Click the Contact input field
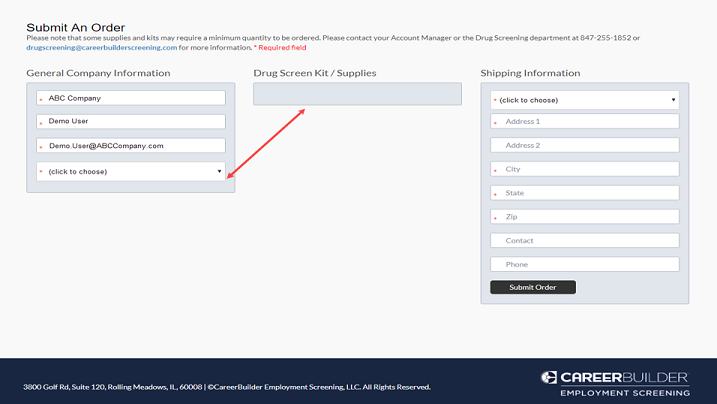 (x=584, y=241)
